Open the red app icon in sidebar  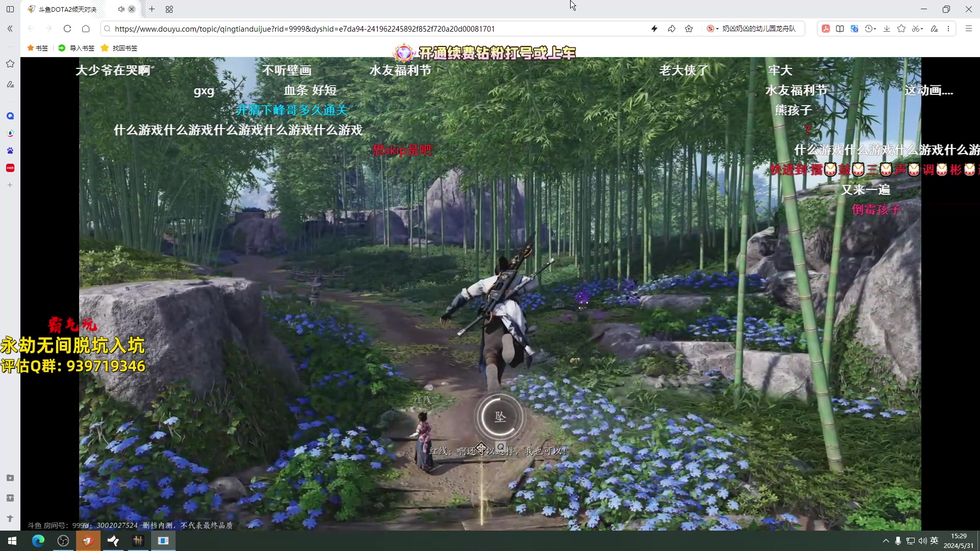(10, 168)
